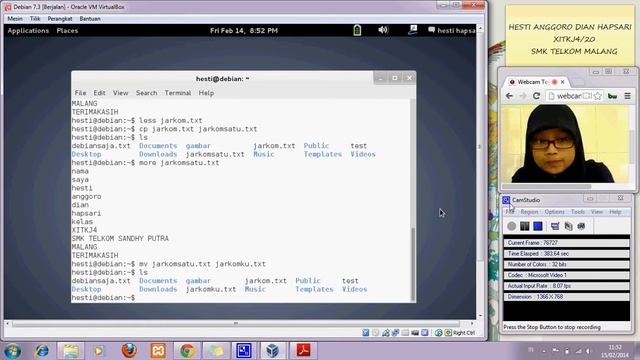This screenshot has height=360, width=640.
Task: Click the Windows taskbar clock
Action: (x=615, y=351)
